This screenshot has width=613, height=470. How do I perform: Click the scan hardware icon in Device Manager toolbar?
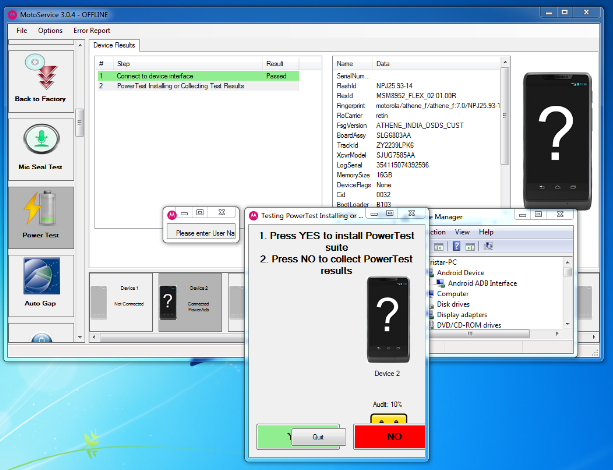click(x=488, y=246)
